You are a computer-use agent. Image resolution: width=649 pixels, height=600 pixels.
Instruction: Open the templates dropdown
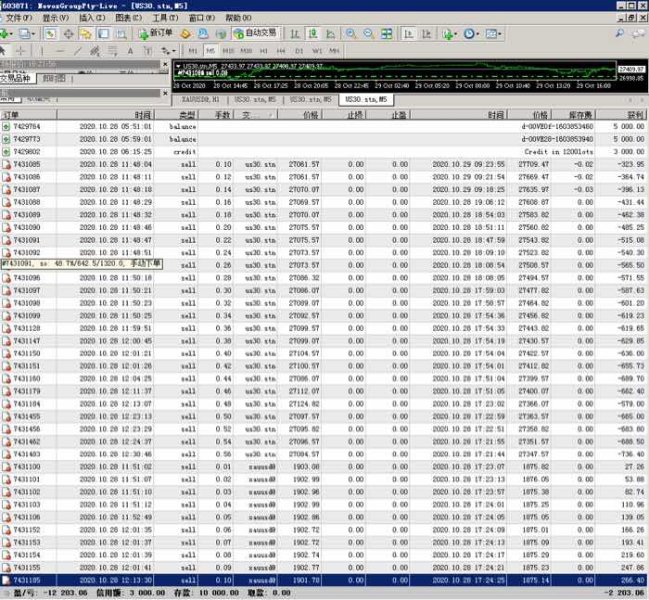[x=500, y=34]
